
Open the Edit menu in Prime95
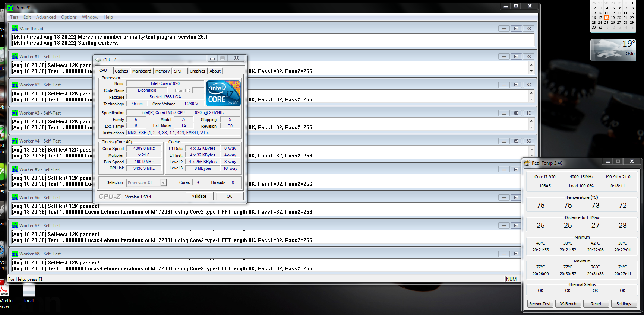pos(27,17)
